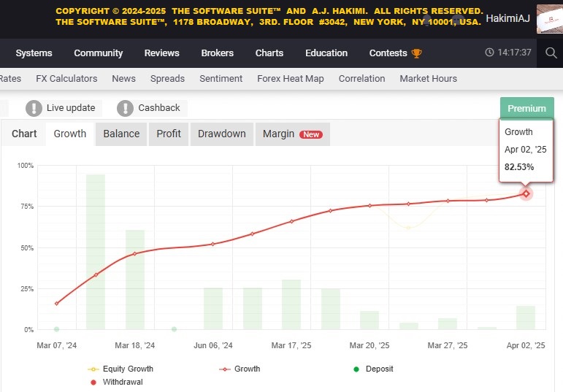563x392 pixels.
Task: Open the News submenu link
Action: [x=123, y=79]
